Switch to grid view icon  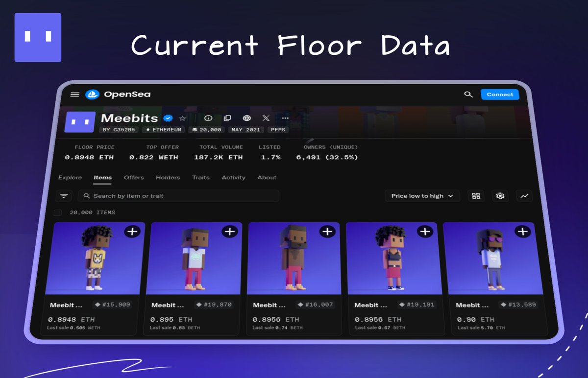click(476, 196)
